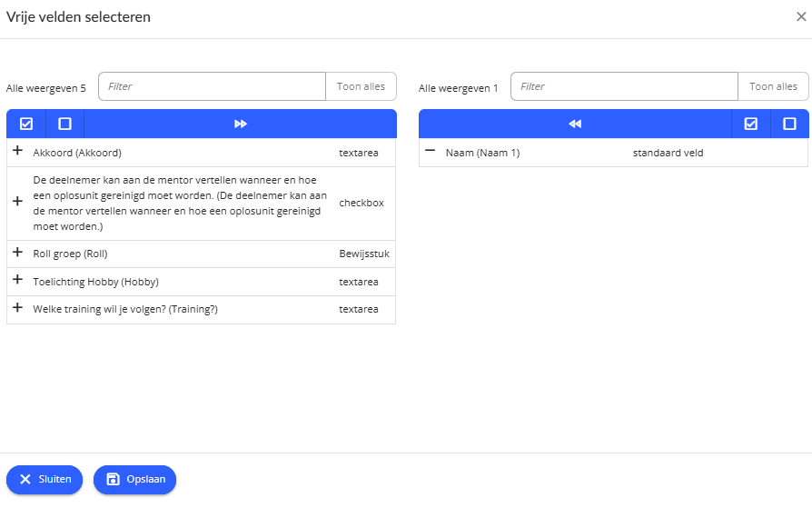Add the Roll groep field with plus icon
Image resolution: width=812 pixels, height=508 pixels.
point(17,252)
